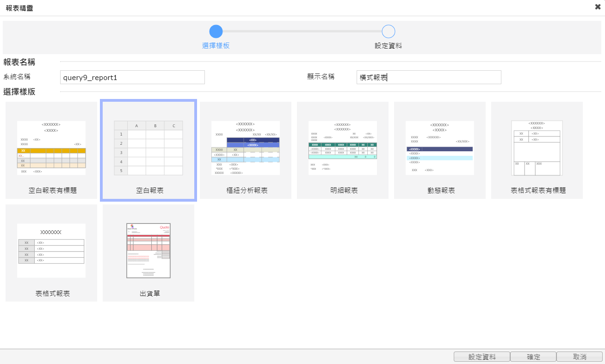Select the 動態報表 dynamic report template
This screenshot has height=364, width=605.
[x=440, y=148]
